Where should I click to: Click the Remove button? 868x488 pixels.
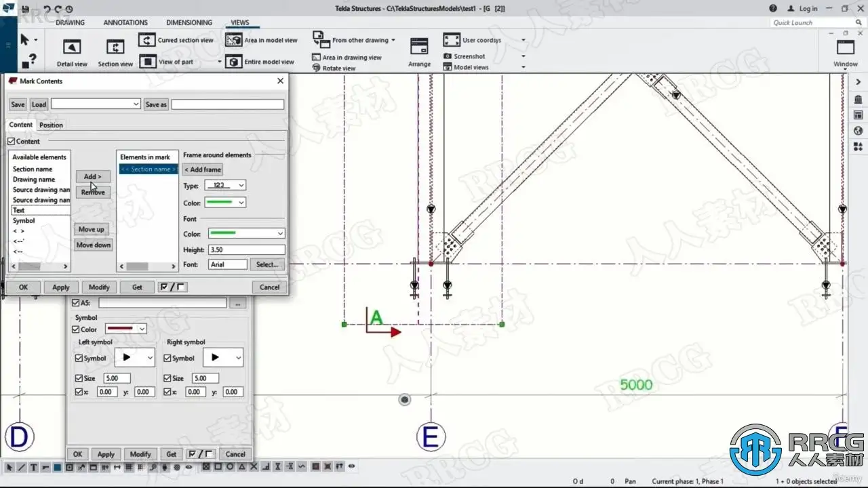93,192
